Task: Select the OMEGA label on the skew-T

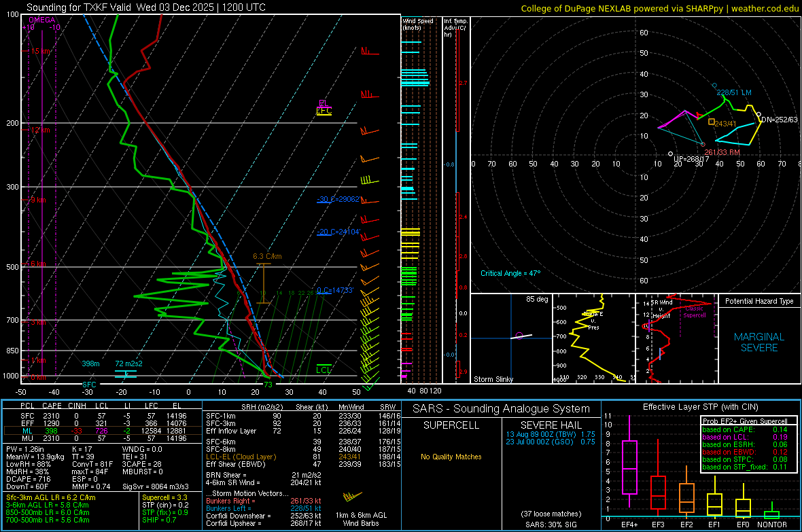Action: pyautogui.click(x=42, y=20)
